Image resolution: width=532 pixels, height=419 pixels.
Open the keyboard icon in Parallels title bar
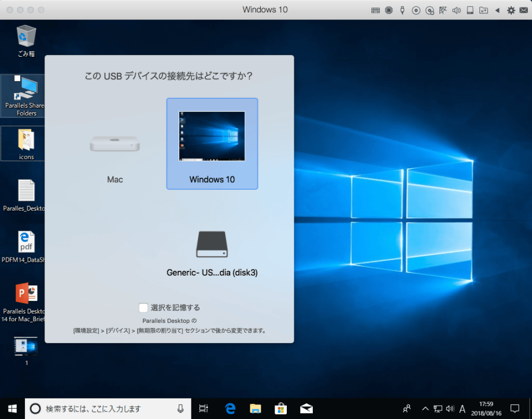[375, 10]
